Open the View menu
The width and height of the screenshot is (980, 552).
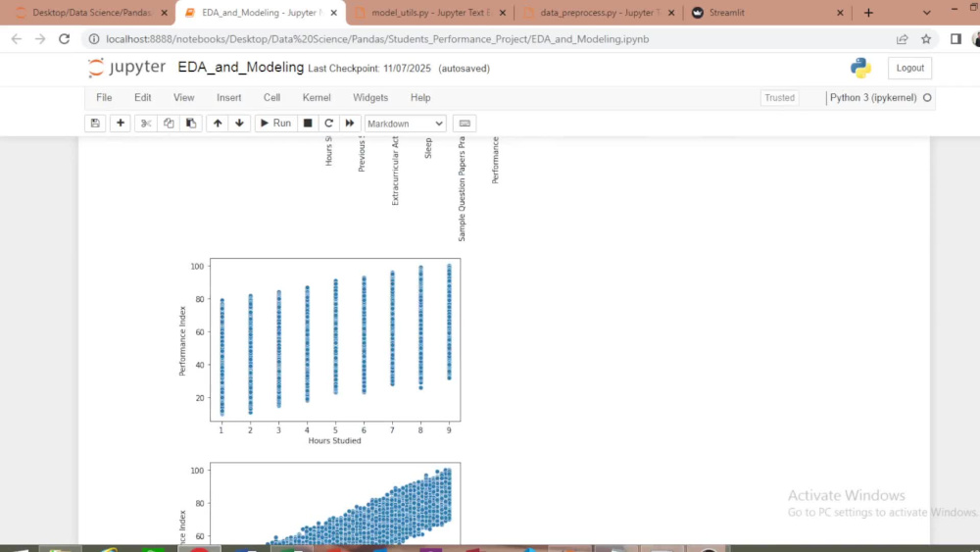(184, 97)
